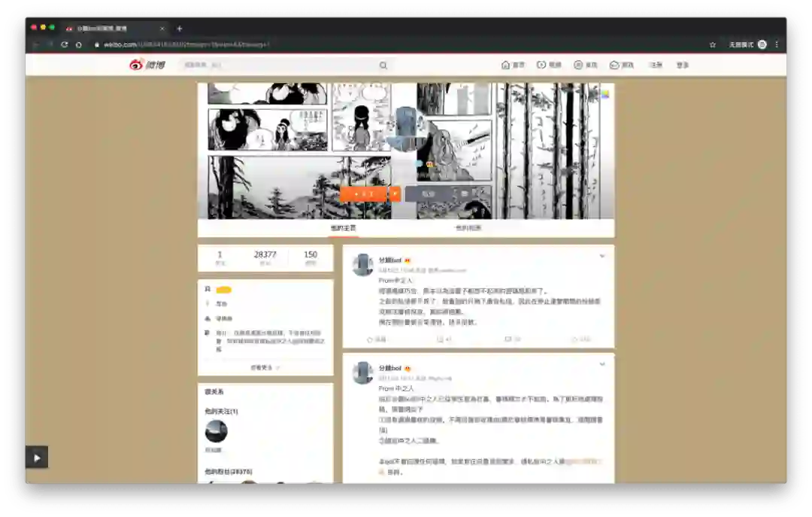This screenshot has height=517, width=812.
Task: Click the orange follow button on profile
Action: click(363, 194)
